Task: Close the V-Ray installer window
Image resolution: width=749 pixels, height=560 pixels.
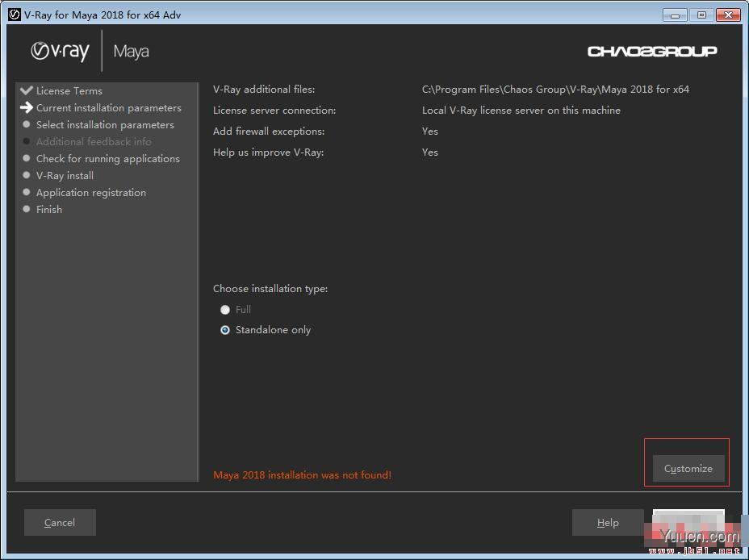Action: 728,15
